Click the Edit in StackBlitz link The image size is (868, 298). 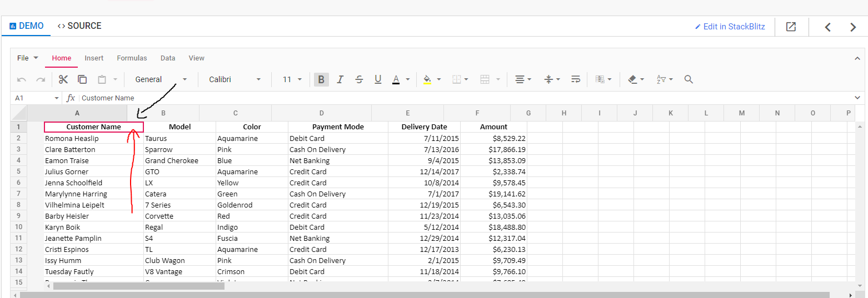730,27
